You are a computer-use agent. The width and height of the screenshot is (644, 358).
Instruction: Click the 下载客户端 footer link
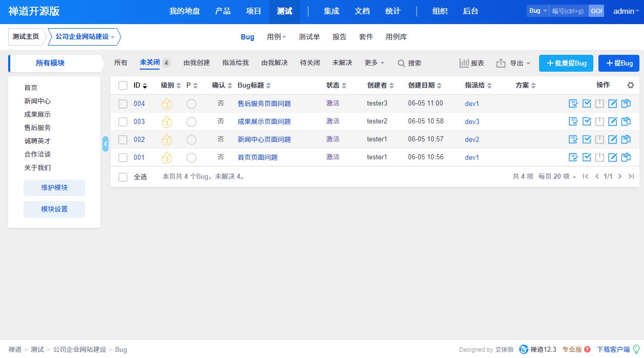pos(613,349)
